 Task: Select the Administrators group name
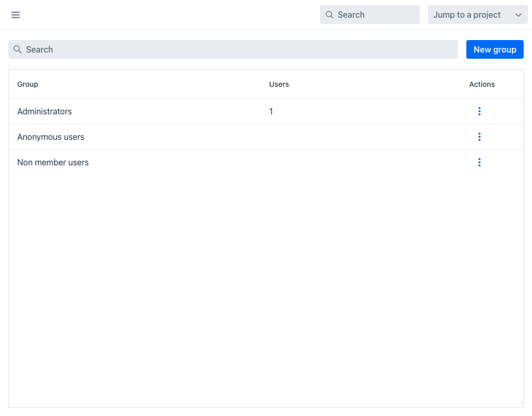[x=45, y=111]
